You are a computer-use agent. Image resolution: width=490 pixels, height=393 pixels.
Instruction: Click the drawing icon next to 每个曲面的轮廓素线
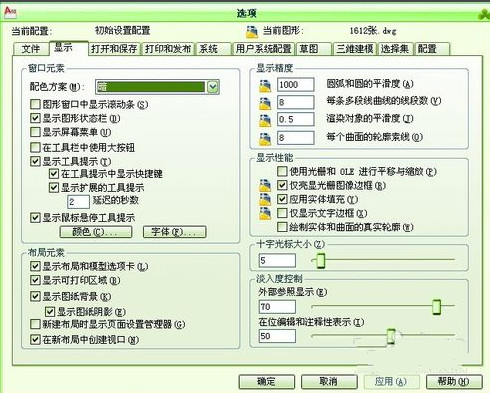[265, 138]
